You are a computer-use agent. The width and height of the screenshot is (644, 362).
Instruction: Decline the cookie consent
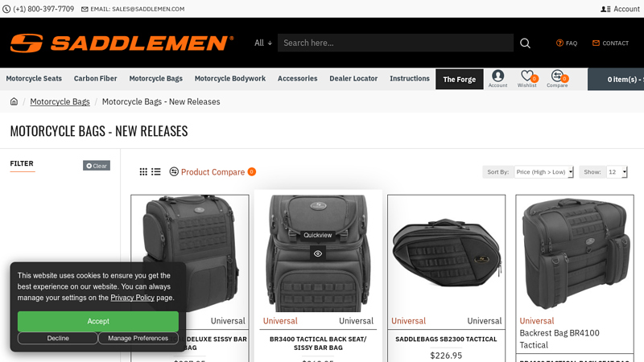tap(58, 338)
